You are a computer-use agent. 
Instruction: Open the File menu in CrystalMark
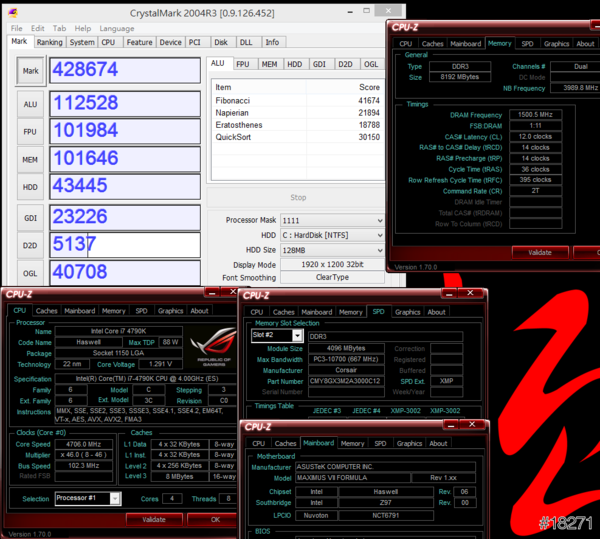(16, 28)
